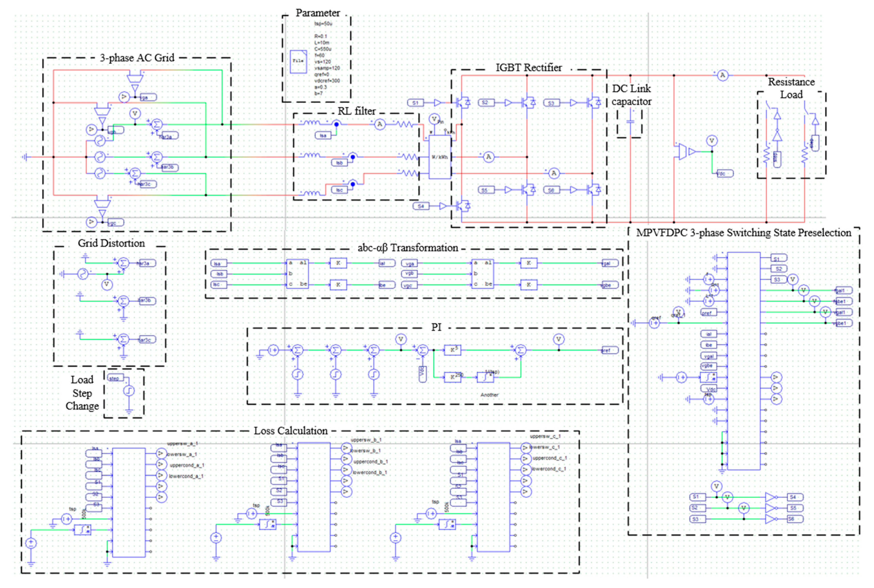The height and width of the screenshot is (588, 874).
Task: Click the 'Loss Calculation' title label
Action: [291, 430]
